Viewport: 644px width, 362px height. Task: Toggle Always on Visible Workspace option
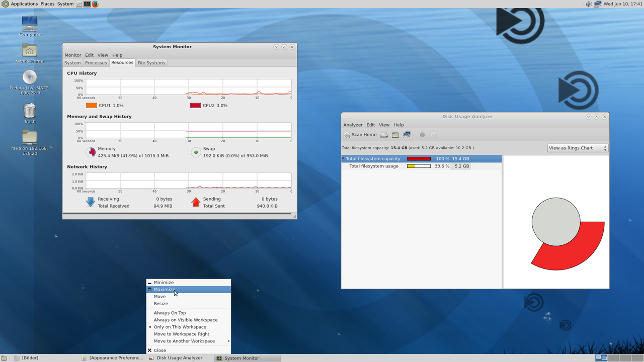[x=186, y=320]
